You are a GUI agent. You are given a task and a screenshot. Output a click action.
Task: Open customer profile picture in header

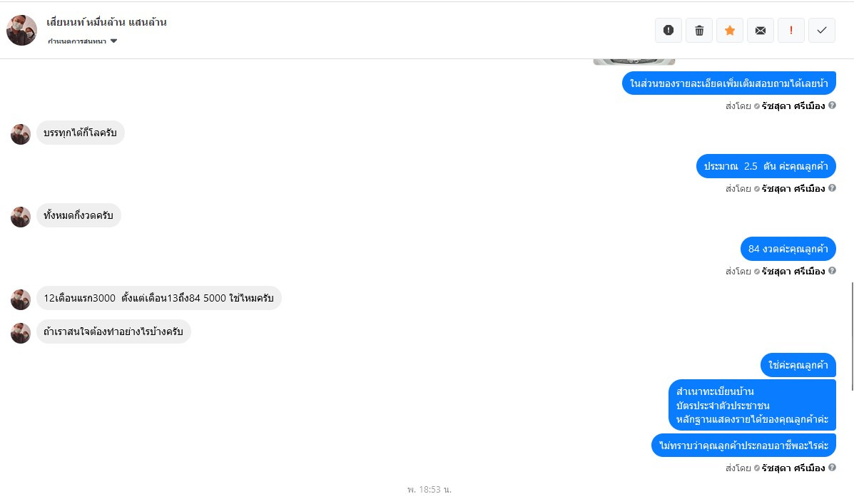pyautogui.click(x=22, y=31)
